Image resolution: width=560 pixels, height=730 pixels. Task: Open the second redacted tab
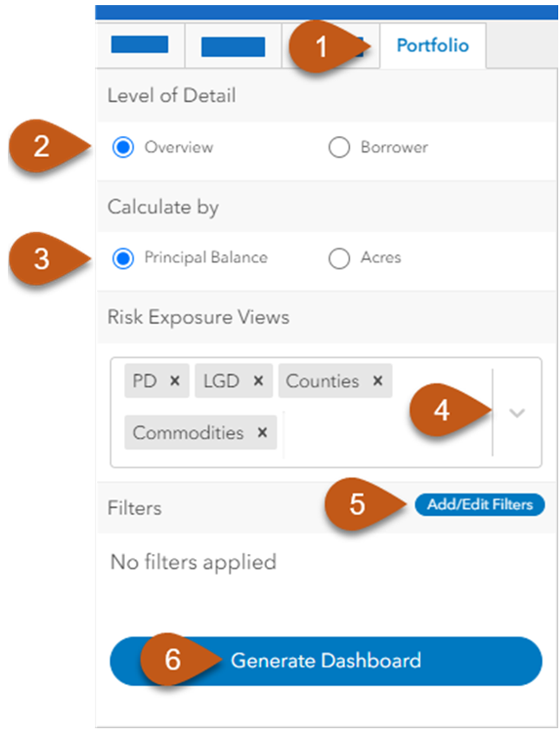pos(232,47)
